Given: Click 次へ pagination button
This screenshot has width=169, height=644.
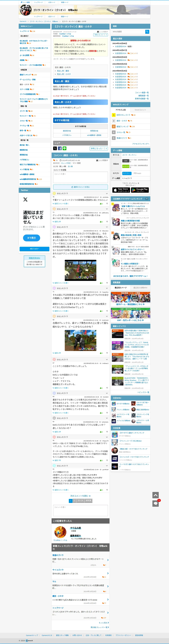Looking at the screenshot, I should pos(80,501).
